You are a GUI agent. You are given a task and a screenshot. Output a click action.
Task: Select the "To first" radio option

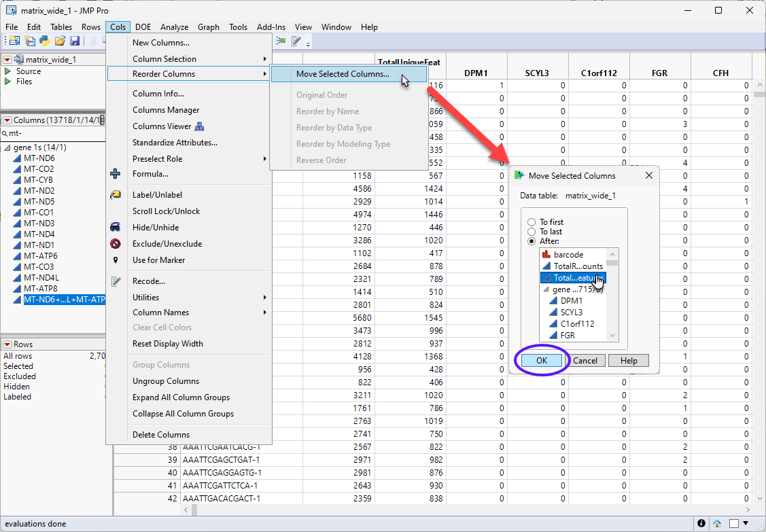point(532,222)
